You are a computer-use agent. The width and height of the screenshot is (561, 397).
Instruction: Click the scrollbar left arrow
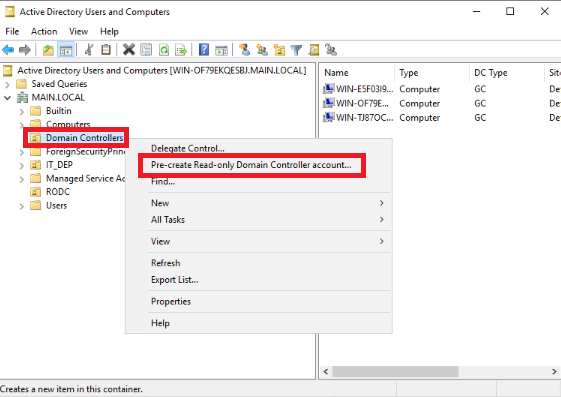tap(326, 372)
